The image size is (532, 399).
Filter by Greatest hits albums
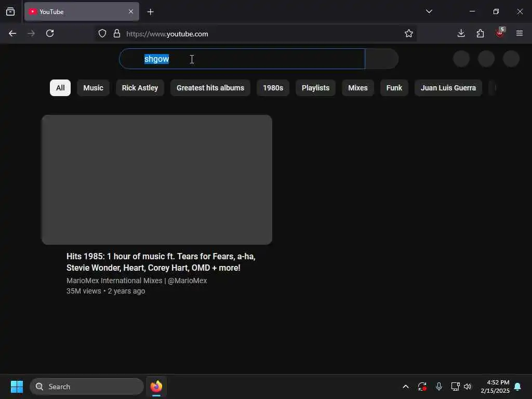[210, 88]
